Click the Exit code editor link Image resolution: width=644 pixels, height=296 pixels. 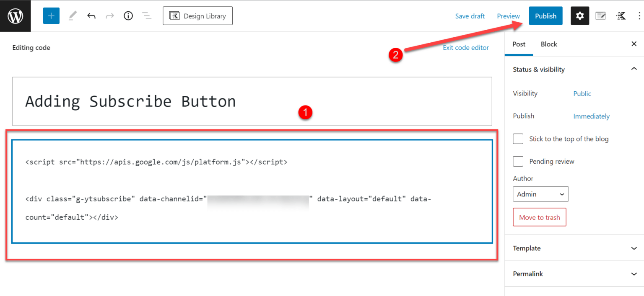[x=465, y=48]
